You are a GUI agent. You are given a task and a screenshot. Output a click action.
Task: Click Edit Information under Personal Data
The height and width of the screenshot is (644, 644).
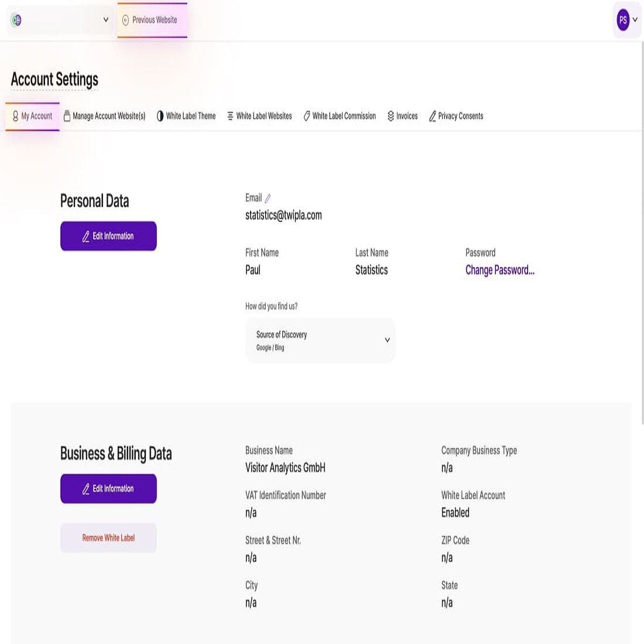[108, 236]
